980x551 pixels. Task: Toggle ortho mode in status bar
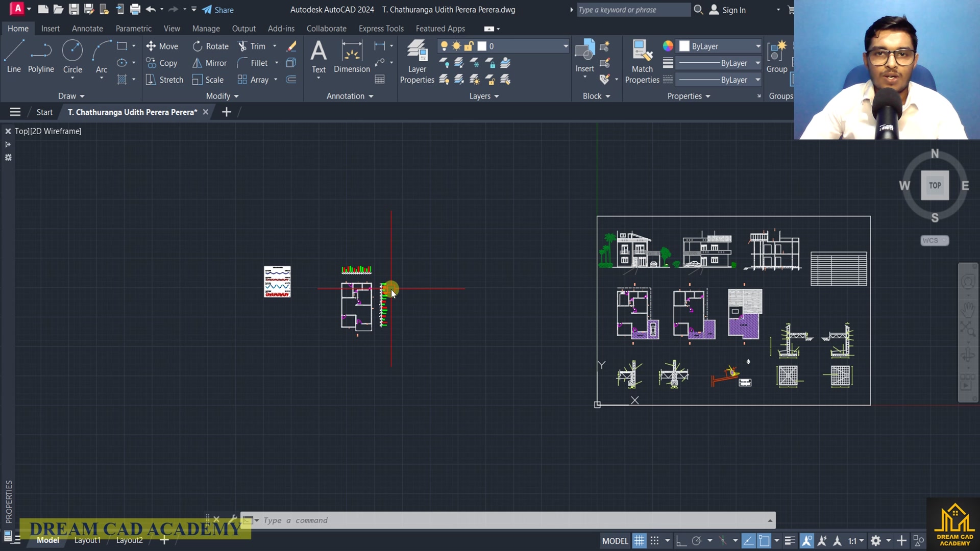[681, 541]
